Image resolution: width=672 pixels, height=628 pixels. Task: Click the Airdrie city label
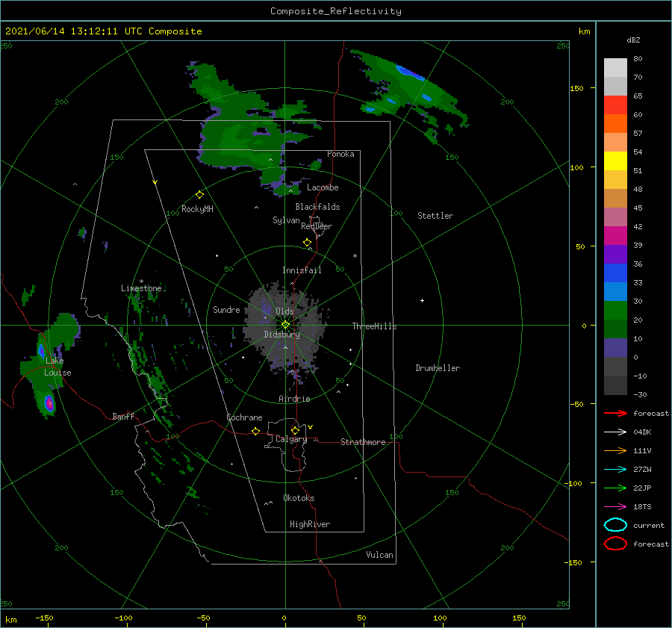click(294, 399)
